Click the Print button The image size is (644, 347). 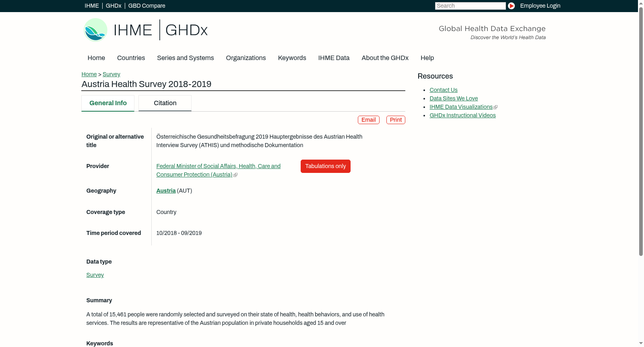(x=396, y=120)
